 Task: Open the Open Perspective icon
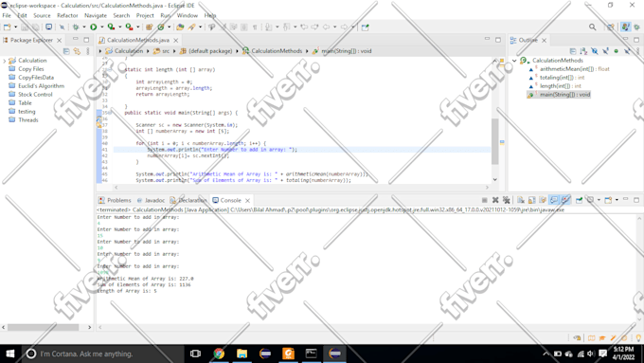pos(611,27)
